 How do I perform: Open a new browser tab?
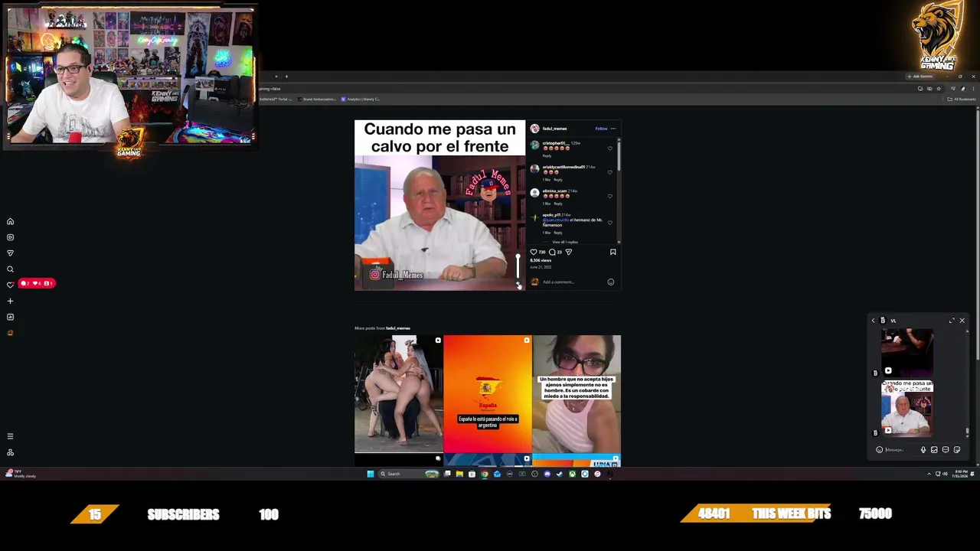tap(286, 77)
